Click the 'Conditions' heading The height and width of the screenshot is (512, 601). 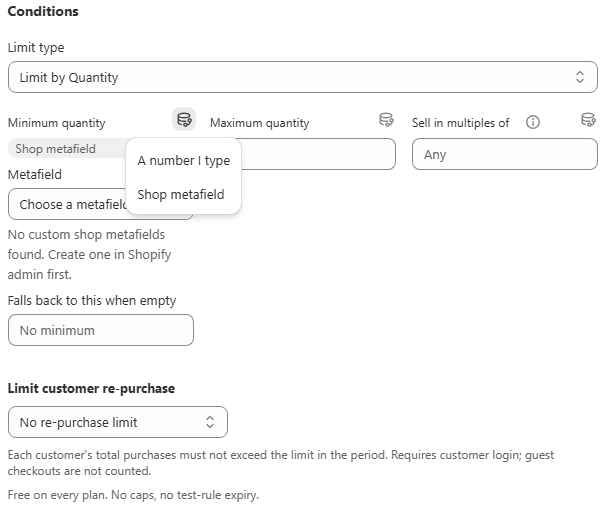click(x=43, y=11)
